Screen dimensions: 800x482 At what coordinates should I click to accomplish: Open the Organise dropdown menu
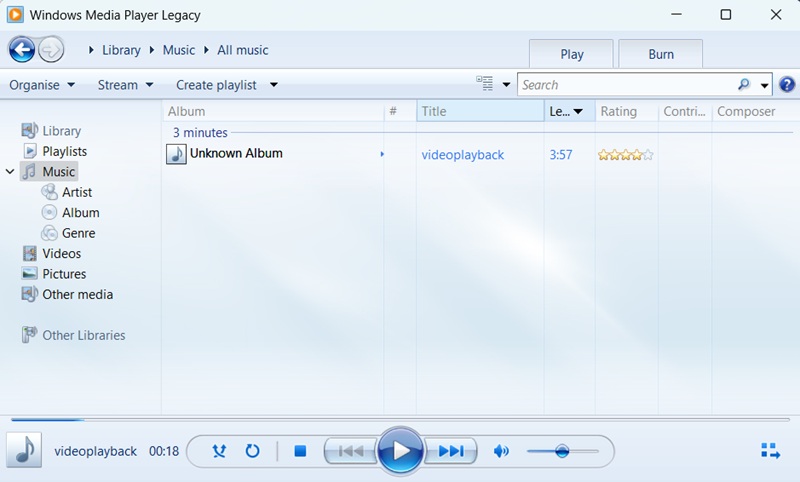42,85
